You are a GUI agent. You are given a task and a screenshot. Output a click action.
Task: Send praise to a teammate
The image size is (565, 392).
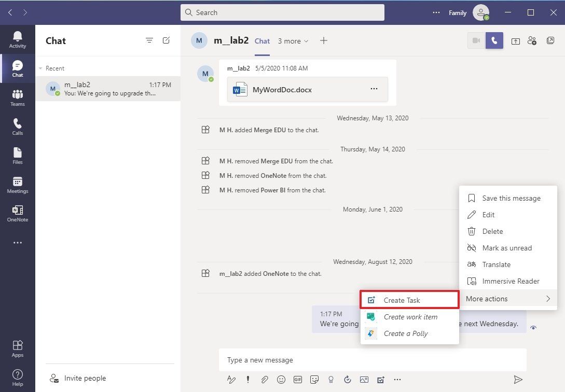(x=330, y=379)
